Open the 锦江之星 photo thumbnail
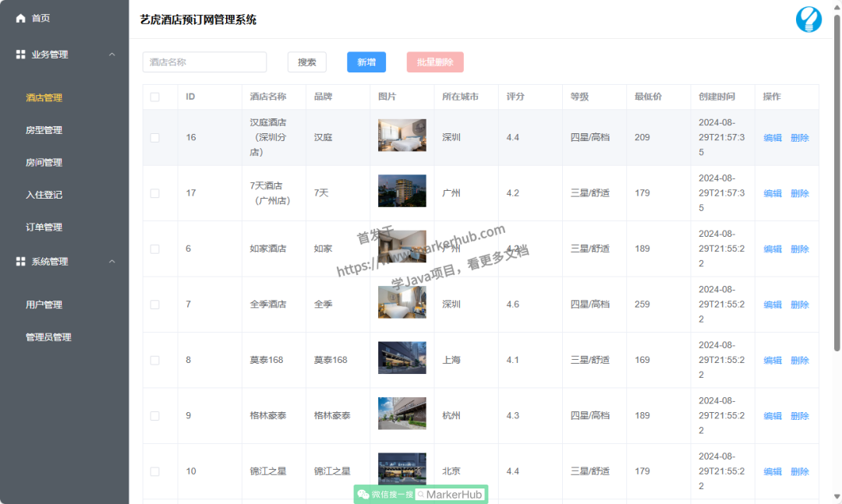 click(402, 469)
